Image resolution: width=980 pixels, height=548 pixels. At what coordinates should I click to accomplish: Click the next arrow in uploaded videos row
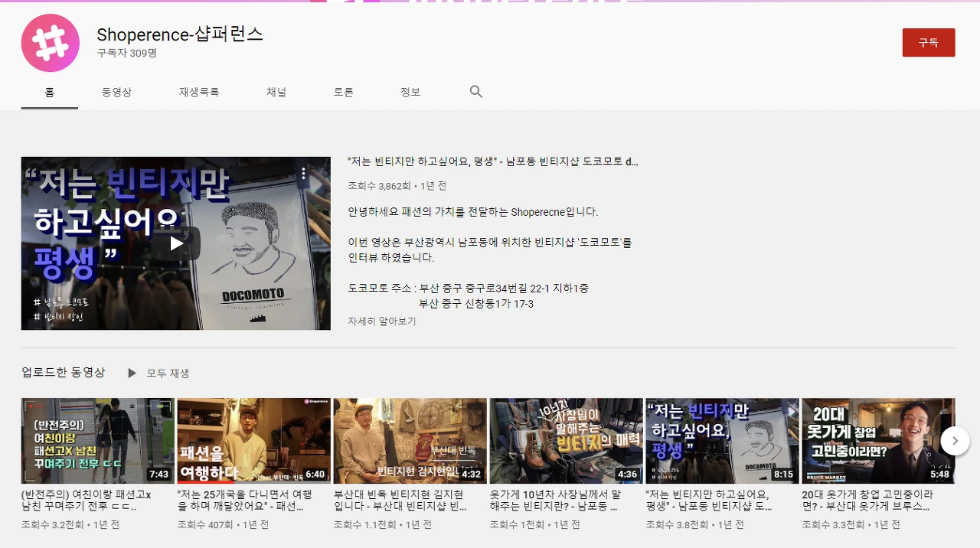click(x=955, y=440)
